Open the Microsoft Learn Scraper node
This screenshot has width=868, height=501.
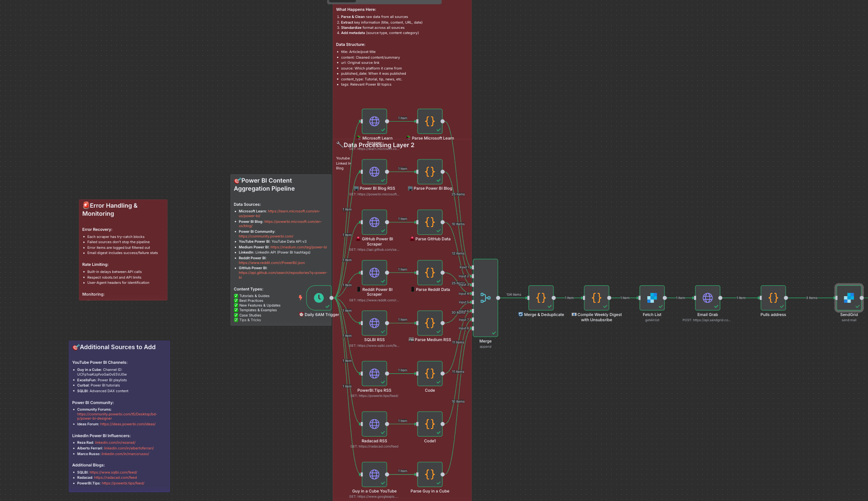(x=374, y=121)
